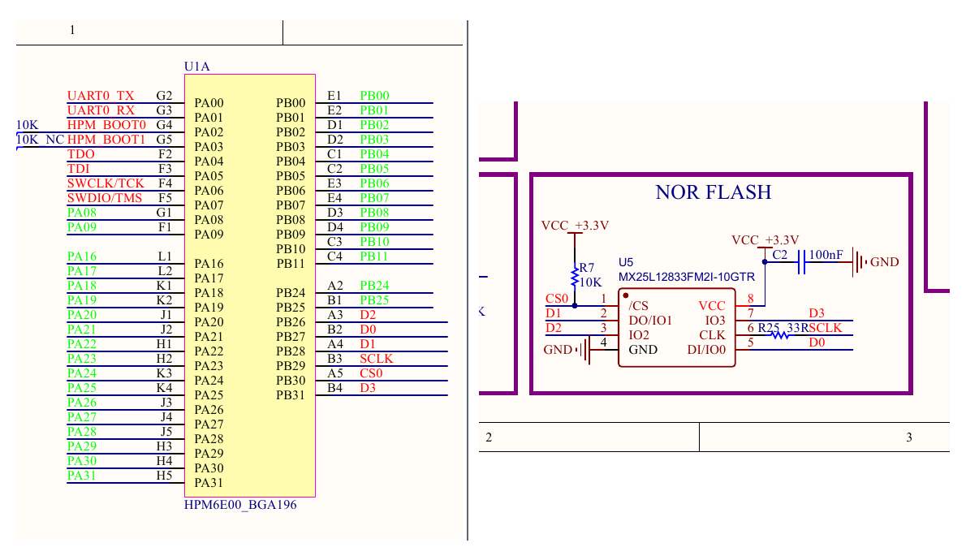
Task: Click the R25 33R resistor symbol
Action: click(780, 335)
